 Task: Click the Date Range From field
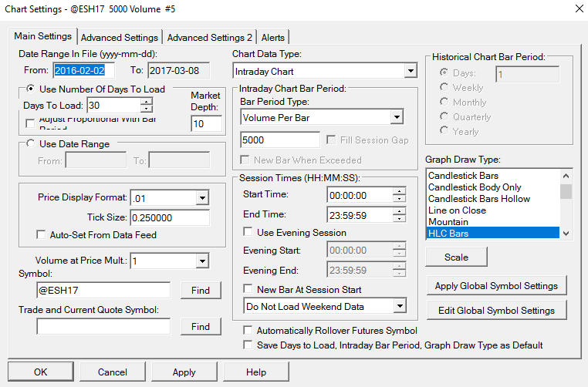tap(83, 70)
